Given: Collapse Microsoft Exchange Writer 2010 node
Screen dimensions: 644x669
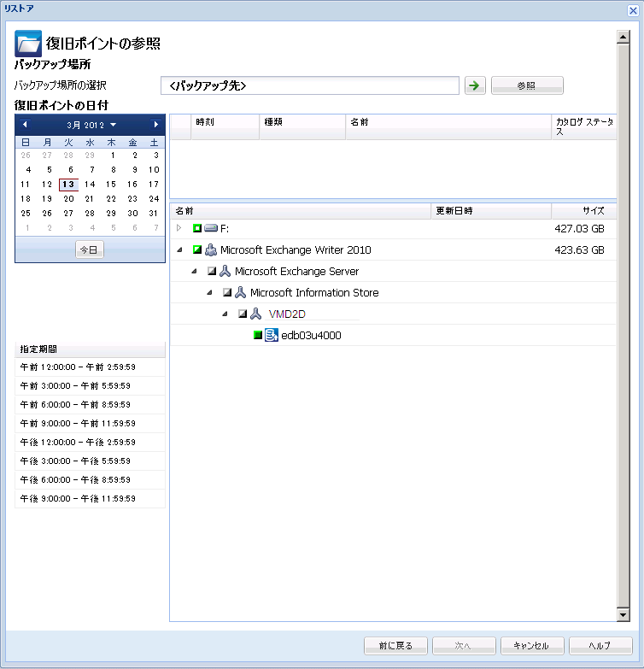Looking at the screenshot, I should point(179,250).
